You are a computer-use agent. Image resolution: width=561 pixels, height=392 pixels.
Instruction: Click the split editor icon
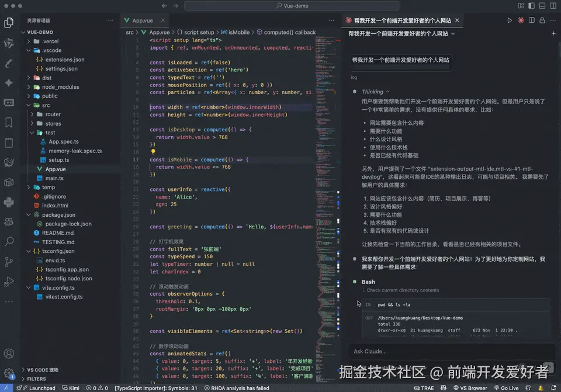click(x=532, y=20)
